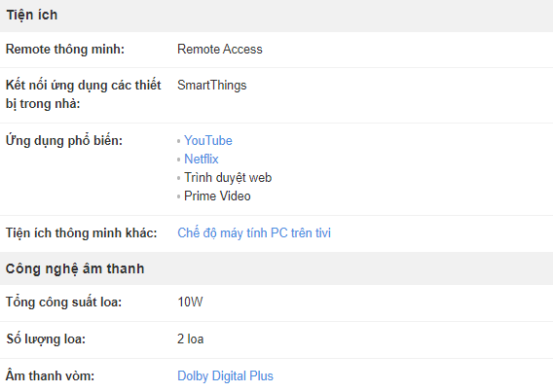553x392 pixels.
Task: Click the Ứng dụng phổ biến label
Action: [64, 140]
